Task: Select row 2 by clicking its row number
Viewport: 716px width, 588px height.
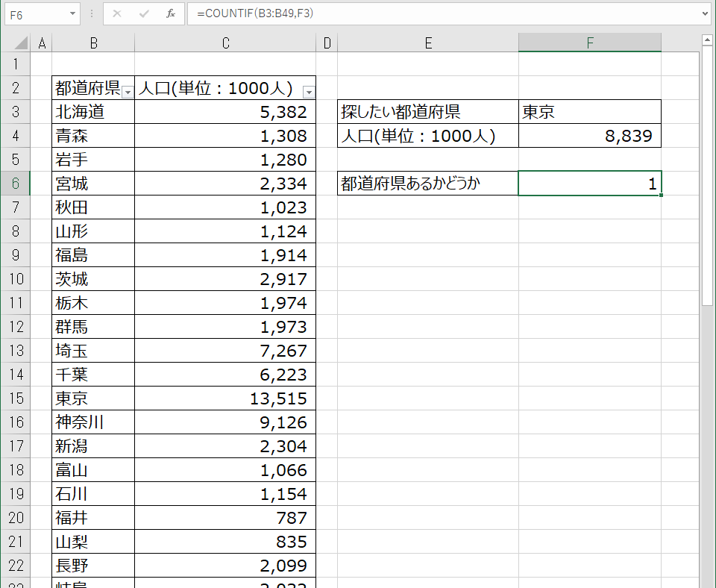Action: pos(15,87)
